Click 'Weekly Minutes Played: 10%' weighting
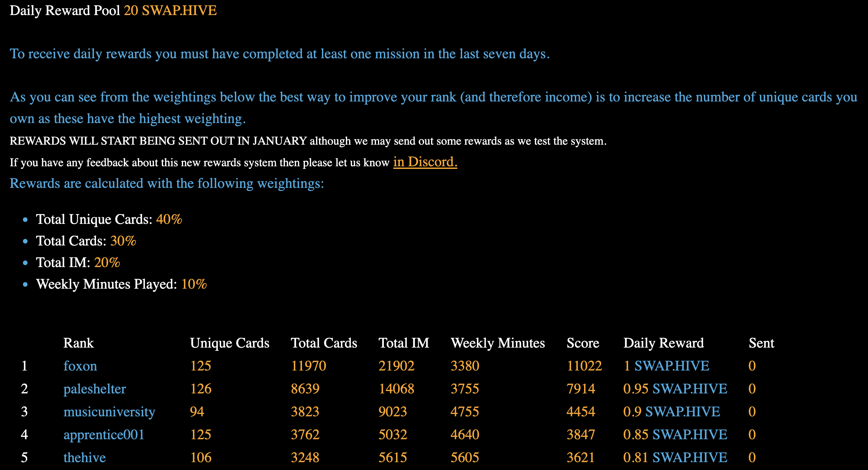Screen dimensions: 868x470 [121, 284]
